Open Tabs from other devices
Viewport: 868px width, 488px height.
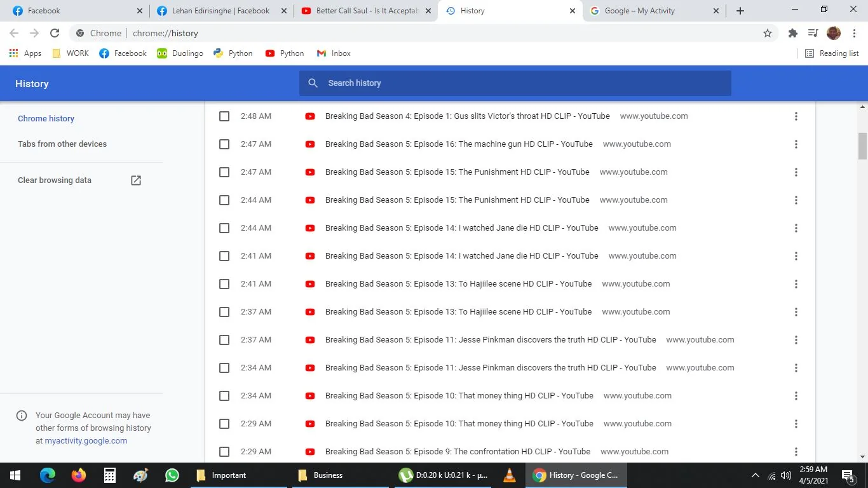(62, 144)
